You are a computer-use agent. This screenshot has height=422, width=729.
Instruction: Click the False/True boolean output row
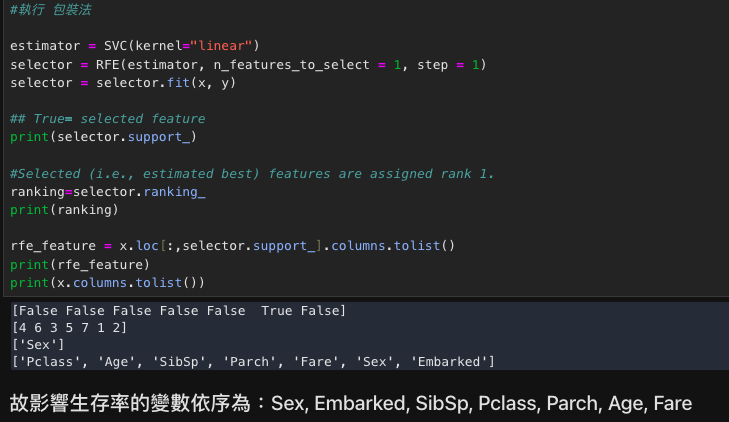coord(179,310)
